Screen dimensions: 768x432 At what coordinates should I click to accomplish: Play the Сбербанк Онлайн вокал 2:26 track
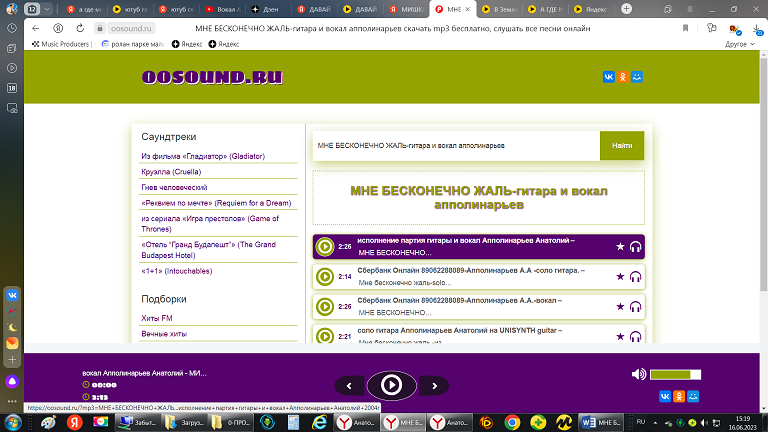point(325,307)
